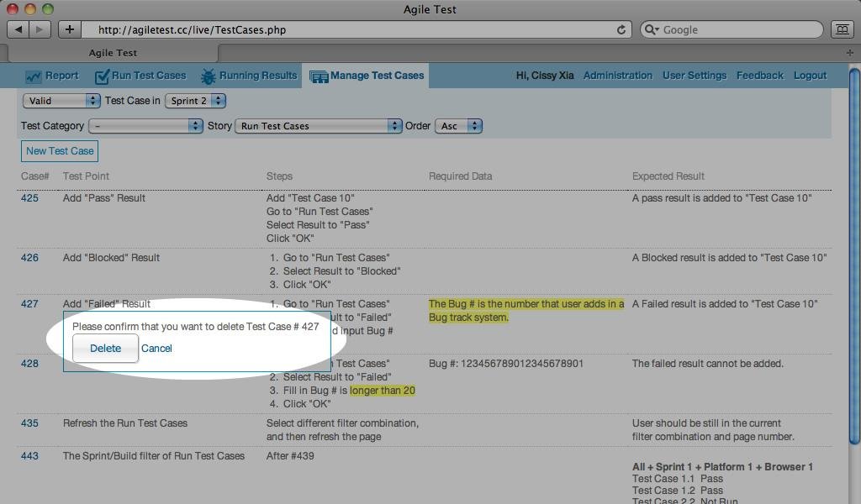
Task: Open the Administration menu item
Action: pos(618,75)
